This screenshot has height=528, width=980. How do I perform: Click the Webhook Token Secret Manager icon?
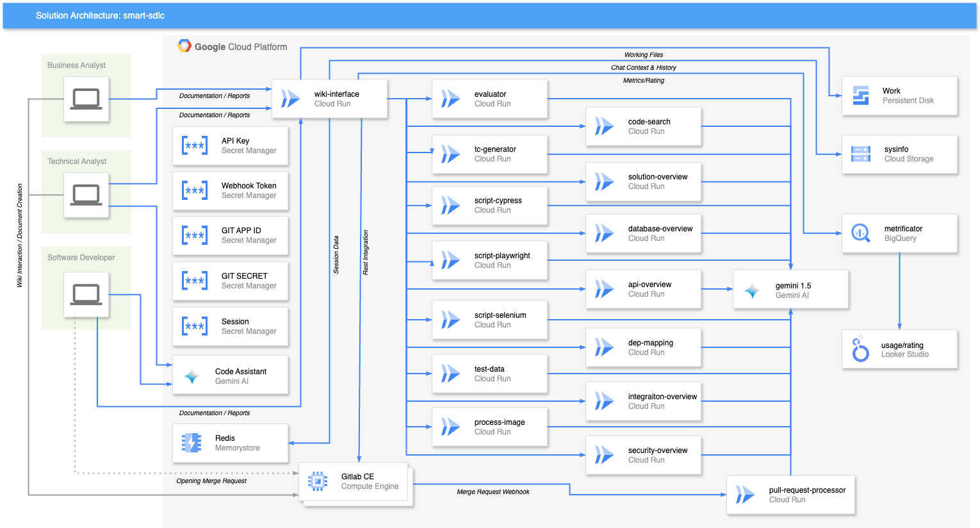tap(195, 190)
